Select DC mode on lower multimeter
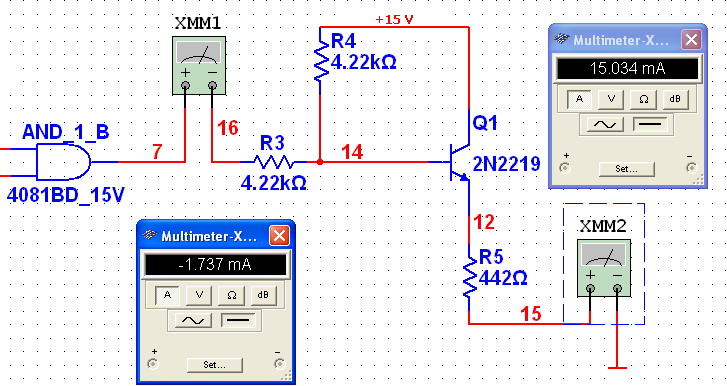 238,320
